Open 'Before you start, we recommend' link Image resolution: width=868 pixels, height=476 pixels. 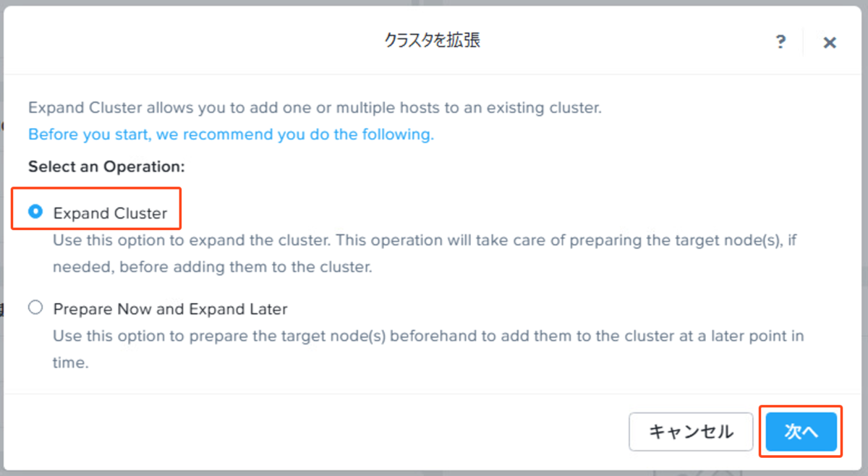pos(231,135)
